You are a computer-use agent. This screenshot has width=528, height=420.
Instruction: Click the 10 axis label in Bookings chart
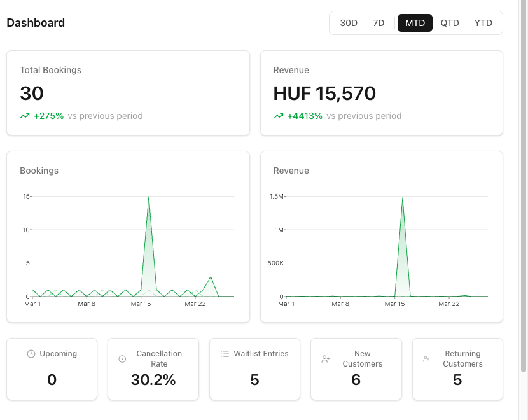pos(26,230)
